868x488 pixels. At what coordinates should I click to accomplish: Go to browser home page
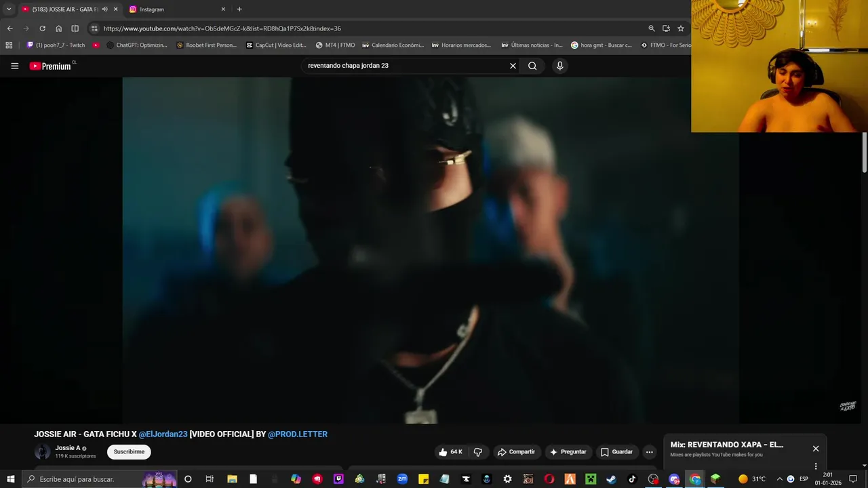coord(58,28)
